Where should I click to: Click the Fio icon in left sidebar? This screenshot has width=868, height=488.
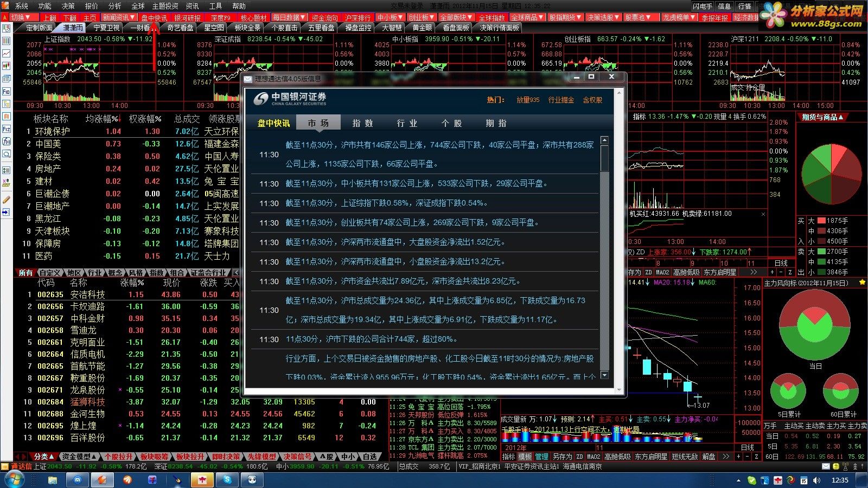point(7,92)
